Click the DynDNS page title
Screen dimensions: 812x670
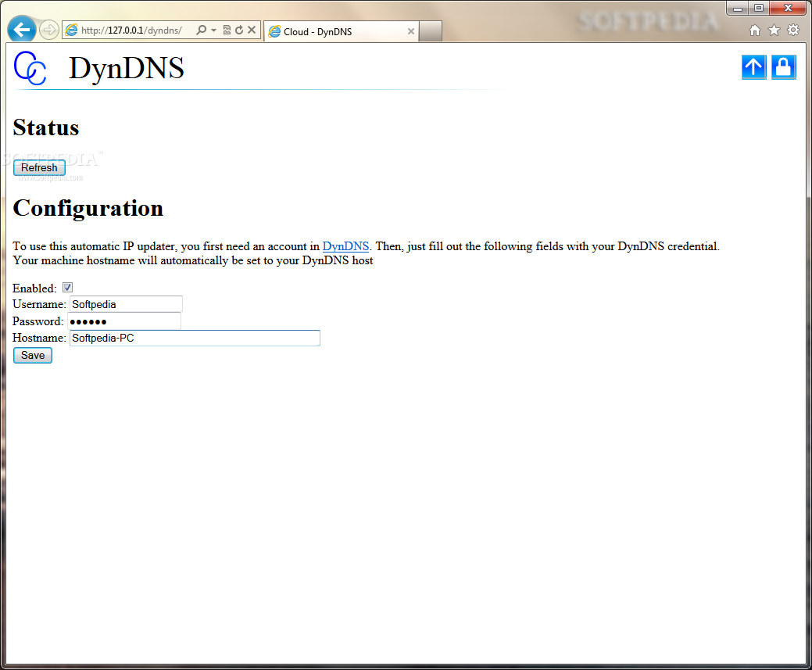click(x=127, y=68)
